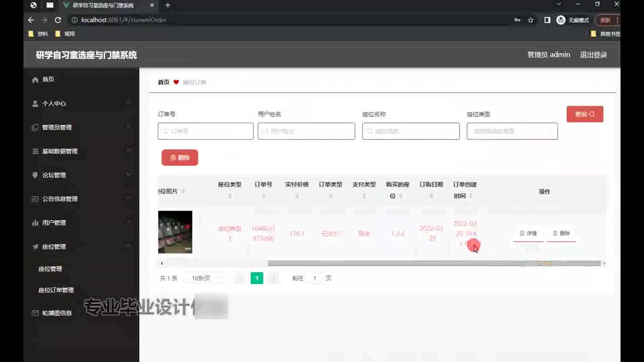Open 座位订单管理 in the sidebar
Viewport: 644px width, 362px height.
[x=56, y=290]
